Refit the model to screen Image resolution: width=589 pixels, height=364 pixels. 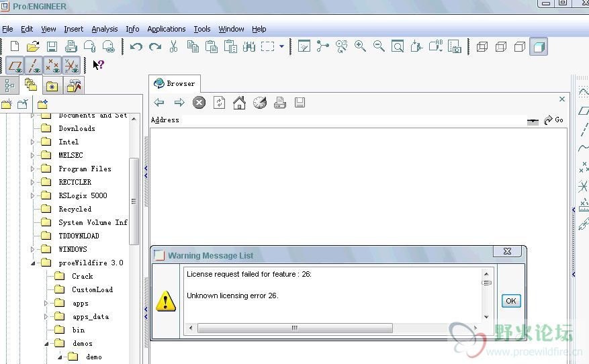point(398,46)
